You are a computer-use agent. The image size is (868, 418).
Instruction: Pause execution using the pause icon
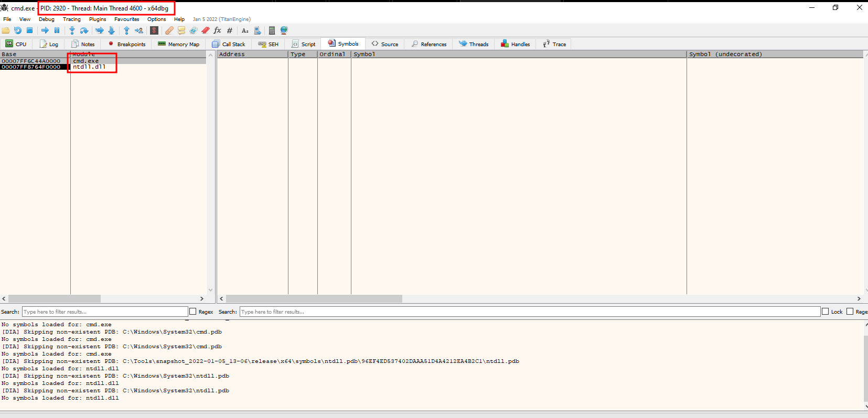click(57, 30)
